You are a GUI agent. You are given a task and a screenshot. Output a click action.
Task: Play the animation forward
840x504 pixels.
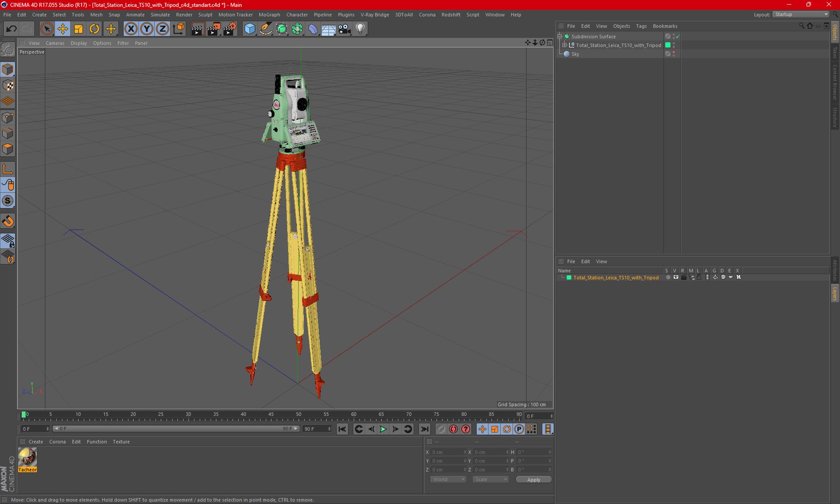tap(383, 429)
